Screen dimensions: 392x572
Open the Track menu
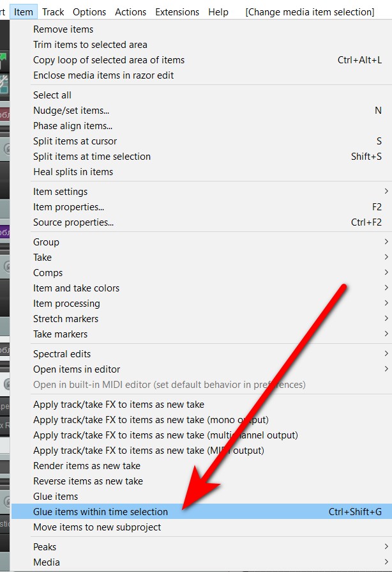click(53, 12)
